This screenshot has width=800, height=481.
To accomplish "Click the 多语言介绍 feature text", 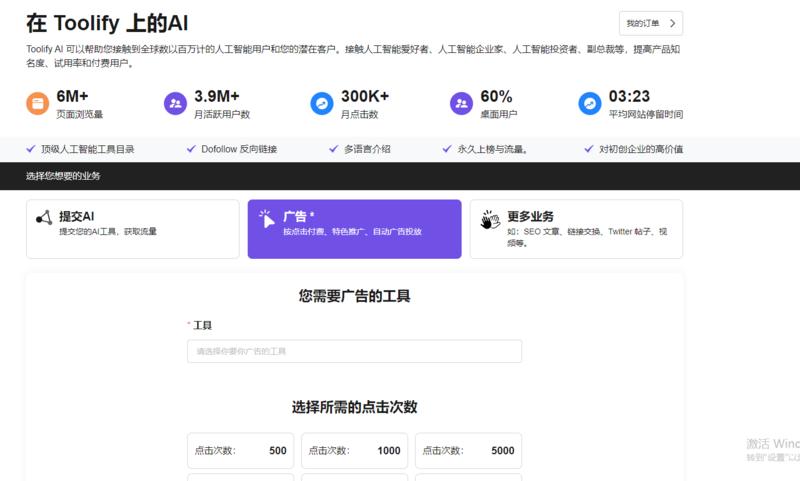I will point(367,149).
